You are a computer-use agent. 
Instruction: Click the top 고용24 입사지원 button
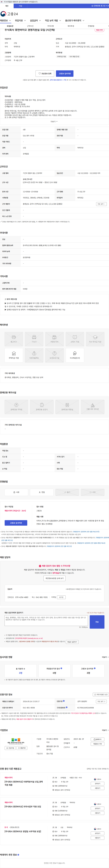pos(65,73)
